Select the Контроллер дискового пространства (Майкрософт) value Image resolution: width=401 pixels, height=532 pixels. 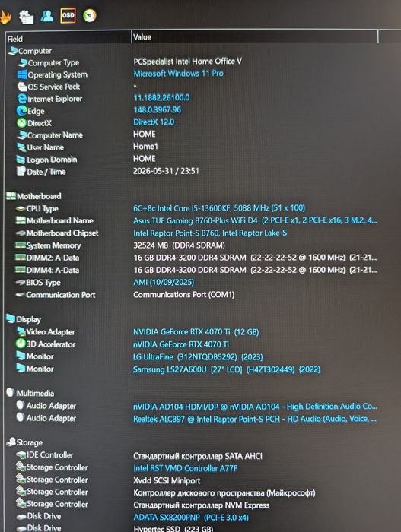[x=224, y=492]
